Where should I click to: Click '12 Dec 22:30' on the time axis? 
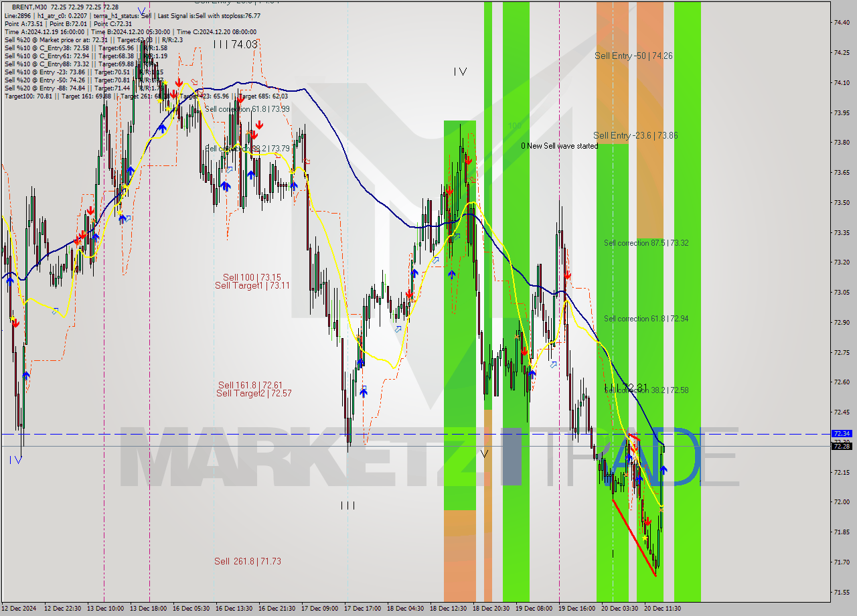point(63,609)
